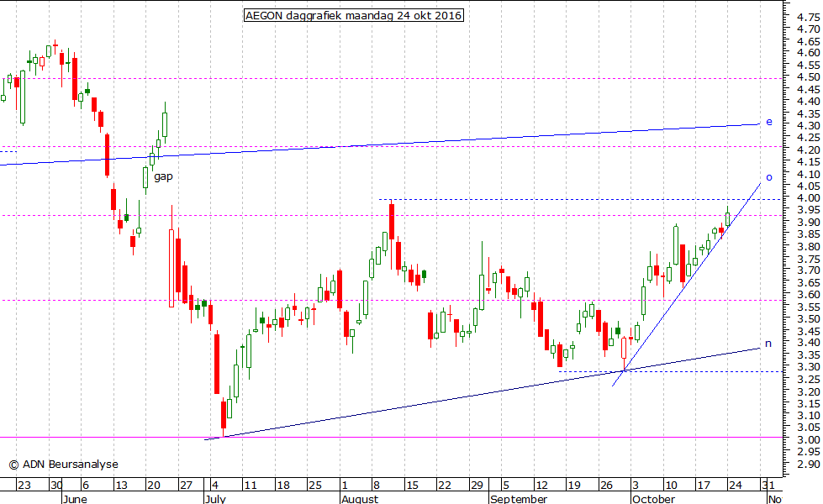Pick date label 3 on time axis
Viewport: 823px width, 504px height.
click(636, 486)
